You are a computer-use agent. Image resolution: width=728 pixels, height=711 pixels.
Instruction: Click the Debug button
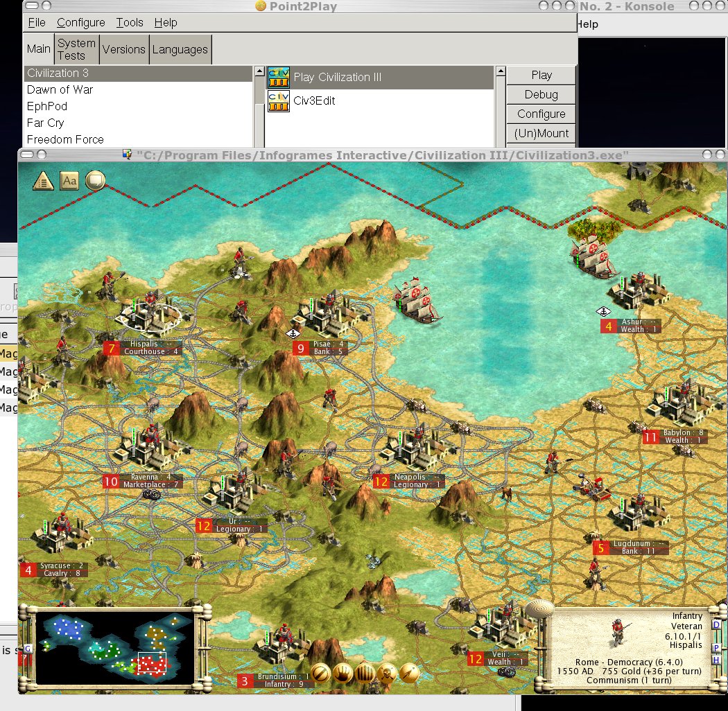(x=541, y=95)
